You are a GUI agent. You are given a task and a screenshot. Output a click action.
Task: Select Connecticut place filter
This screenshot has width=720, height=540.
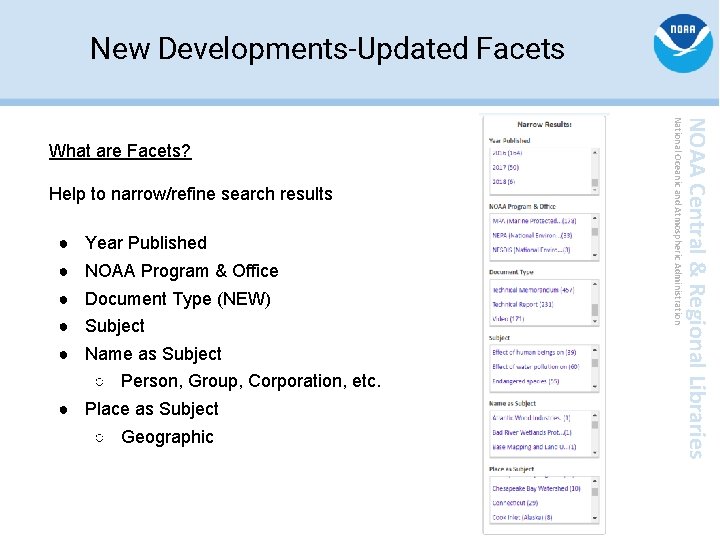515,503
